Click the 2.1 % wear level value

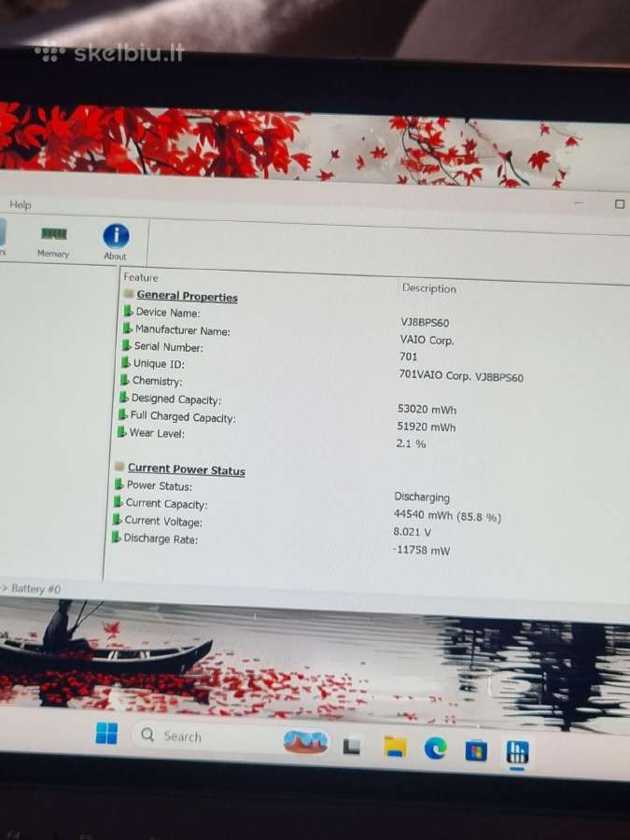[411, 443]
